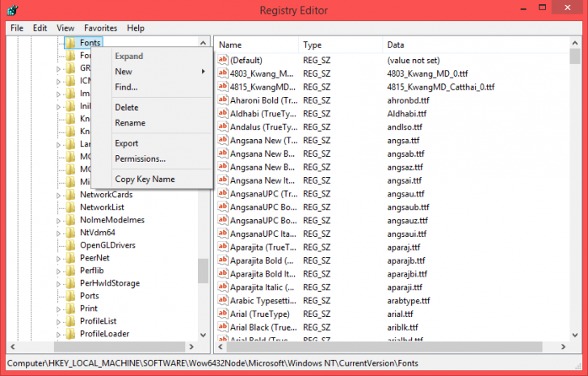Click the tree pane scroll-down arrow
This screenshot has height=376, width=588.
tap(203, 335)
